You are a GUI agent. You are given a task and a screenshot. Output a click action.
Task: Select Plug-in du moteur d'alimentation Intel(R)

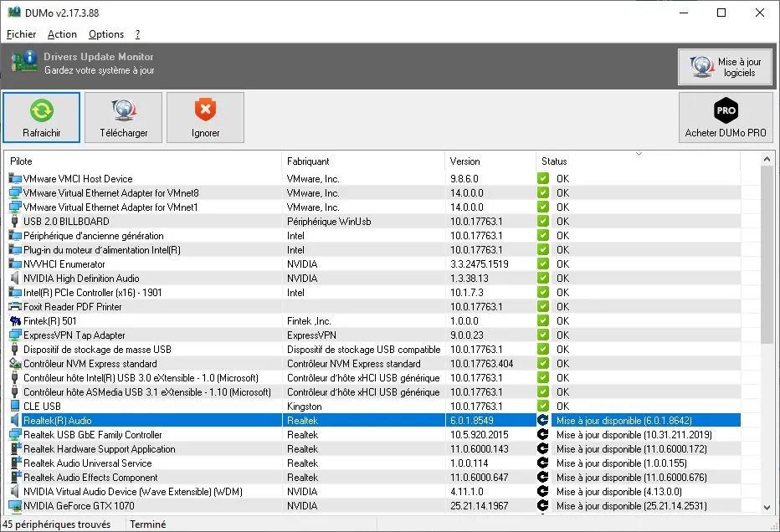(372, 250)
